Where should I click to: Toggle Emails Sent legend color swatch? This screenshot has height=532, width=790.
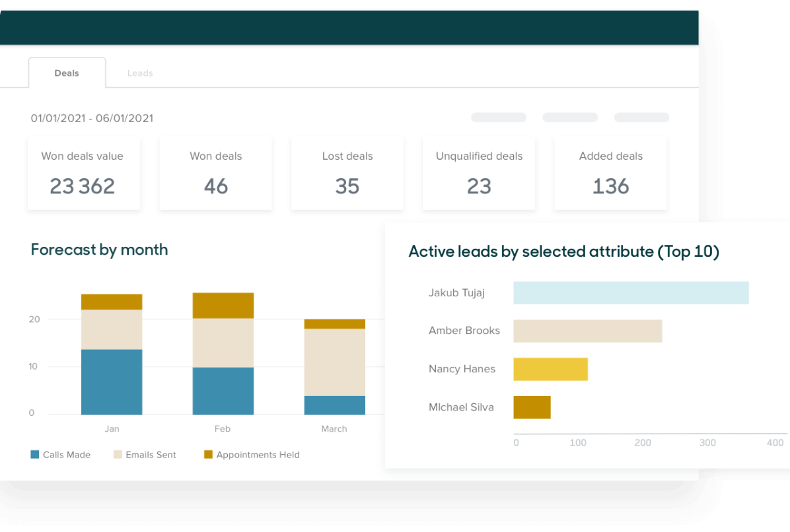click(118, 455)
